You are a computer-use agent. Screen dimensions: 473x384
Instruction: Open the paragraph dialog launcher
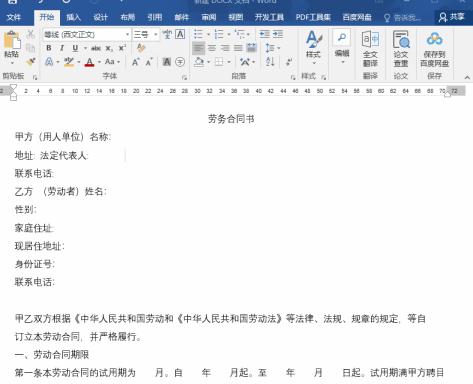[x=293, y=77]
